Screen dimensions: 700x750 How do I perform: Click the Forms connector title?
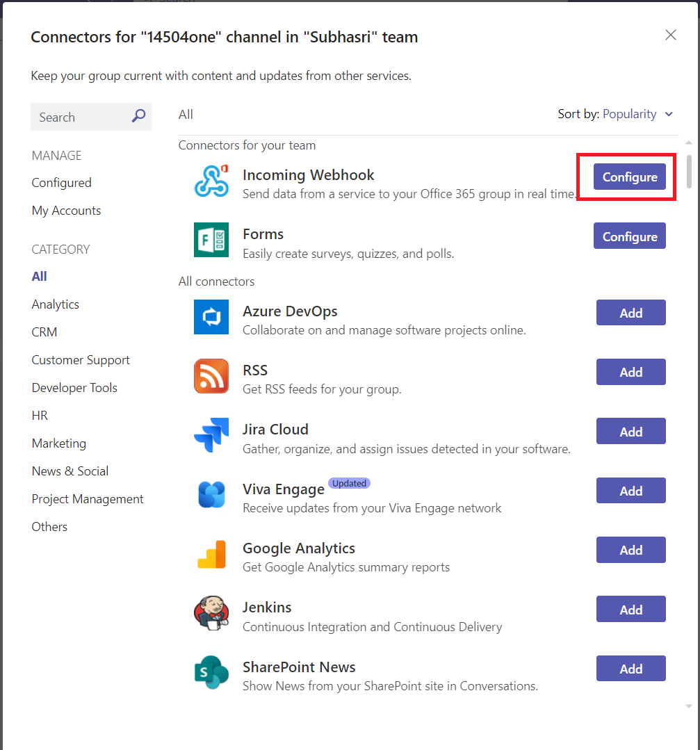tap(263, 234)
